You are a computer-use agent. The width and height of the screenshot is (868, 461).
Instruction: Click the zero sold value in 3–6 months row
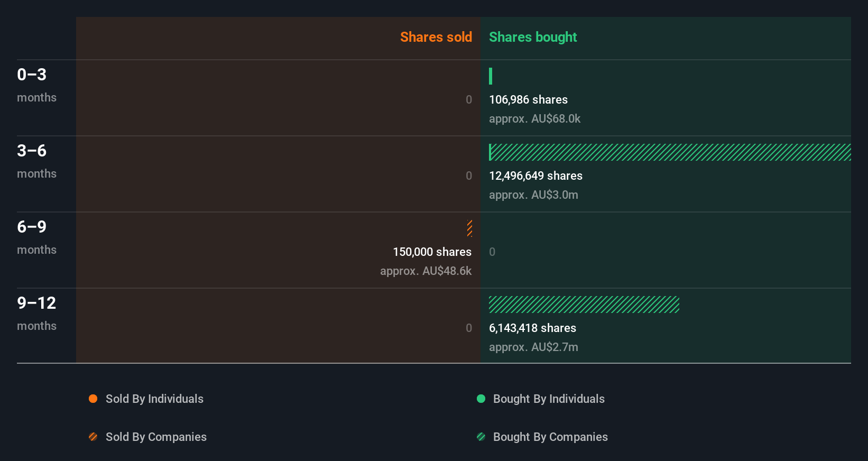469,176
